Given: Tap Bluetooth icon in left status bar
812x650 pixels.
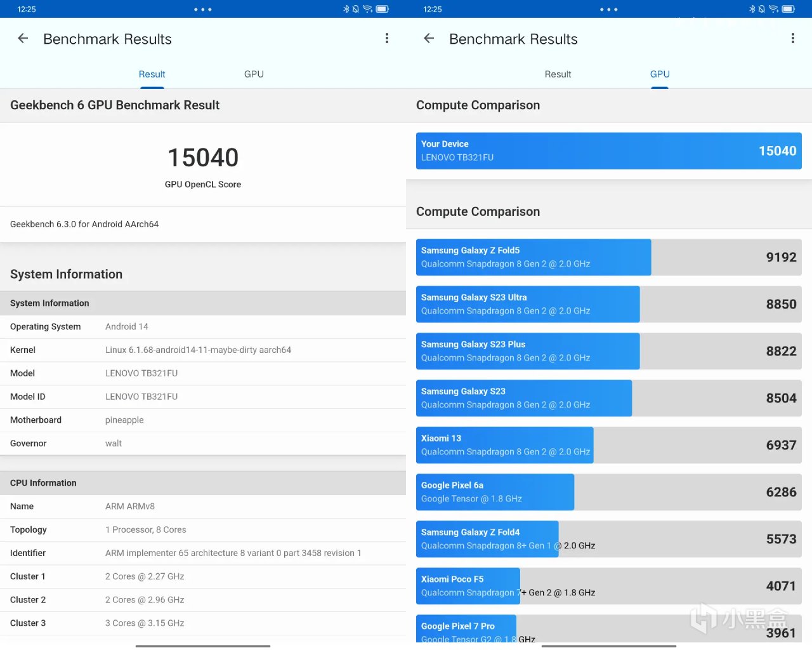Looking at the screenshot, I should pos(346,9).
